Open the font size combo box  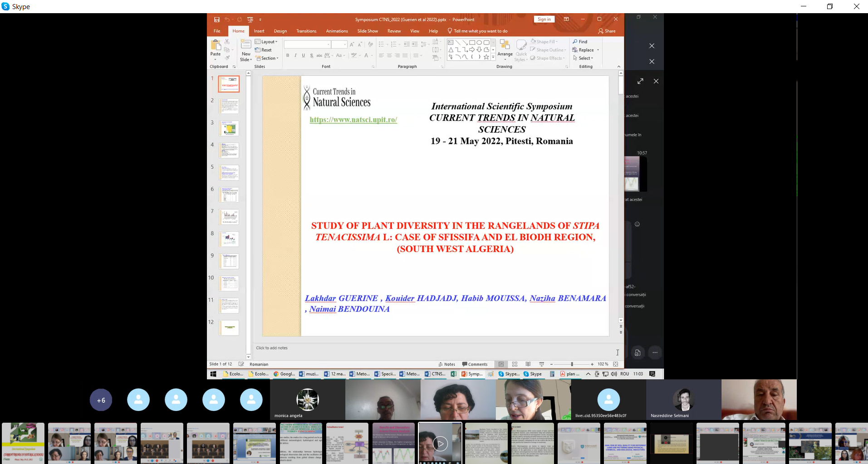point(339,44)
